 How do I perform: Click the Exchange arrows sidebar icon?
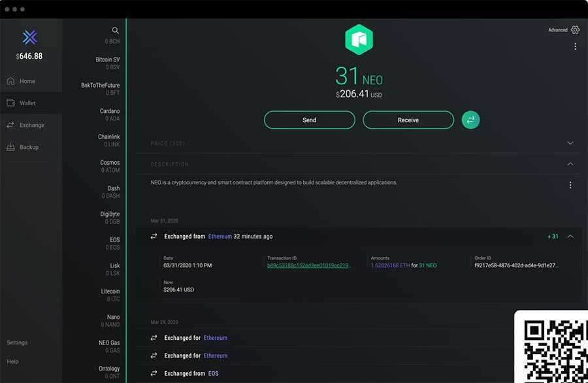pos(10,125)
